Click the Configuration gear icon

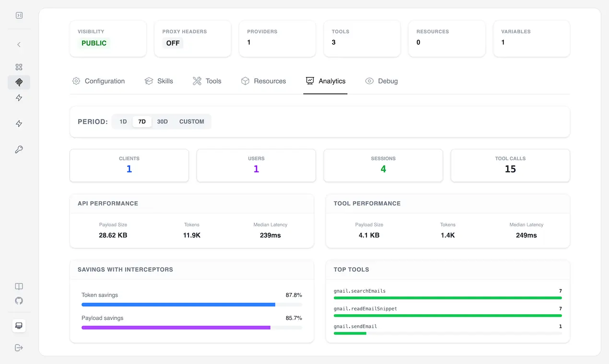click(x=76, y=81)
